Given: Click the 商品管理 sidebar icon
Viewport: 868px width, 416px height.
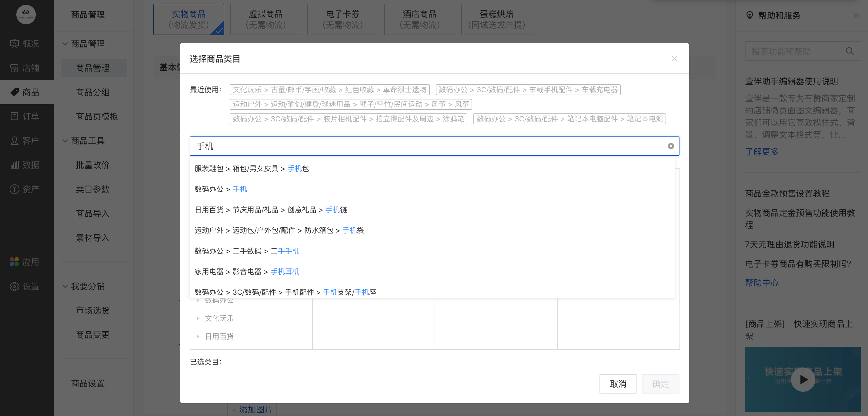Looking at the screenshot, I should [92, 68].
